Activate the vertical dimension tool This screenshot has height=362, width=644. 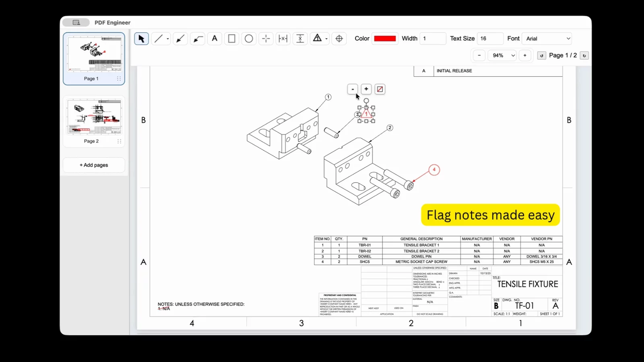[300, 39]
